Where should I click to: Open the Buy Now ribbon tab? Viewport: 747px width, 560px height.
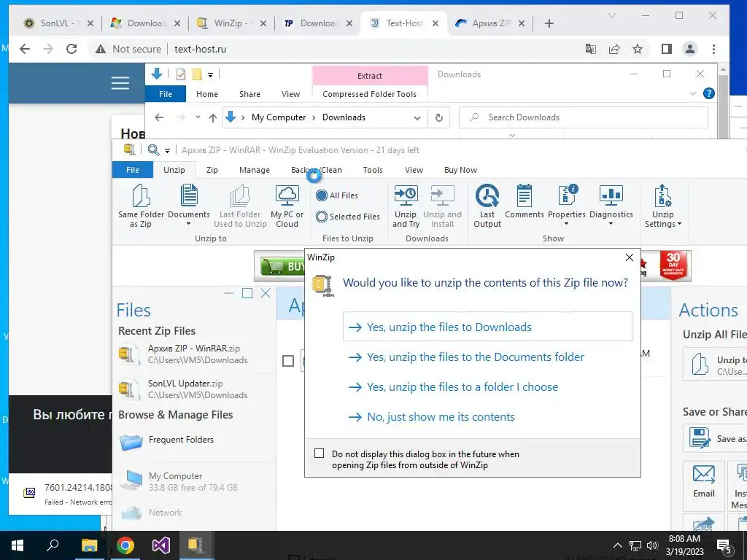[x=460, y=170]
